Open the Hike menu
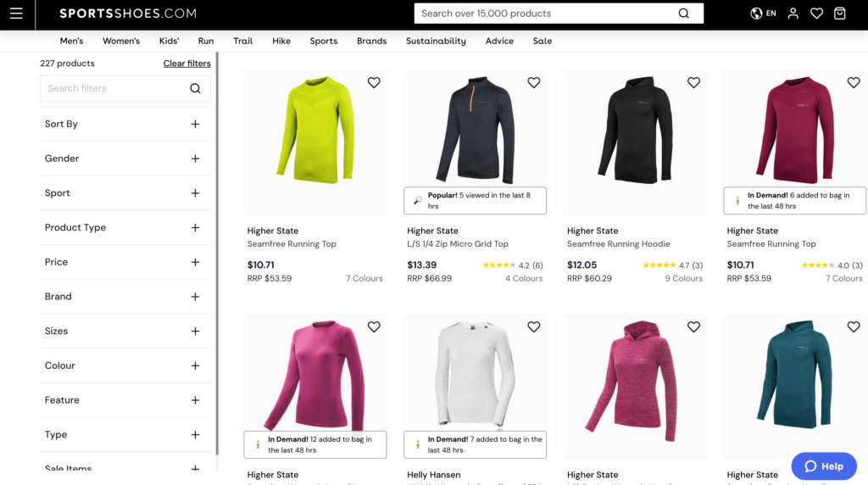 [x=281, y=41]
